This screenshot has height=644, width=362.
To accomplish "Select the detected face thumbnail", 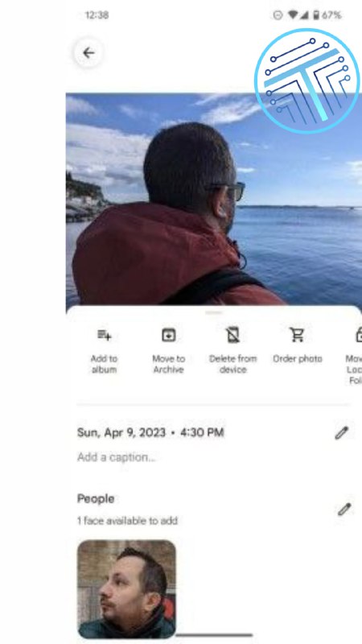I will [x=127, y=589].
